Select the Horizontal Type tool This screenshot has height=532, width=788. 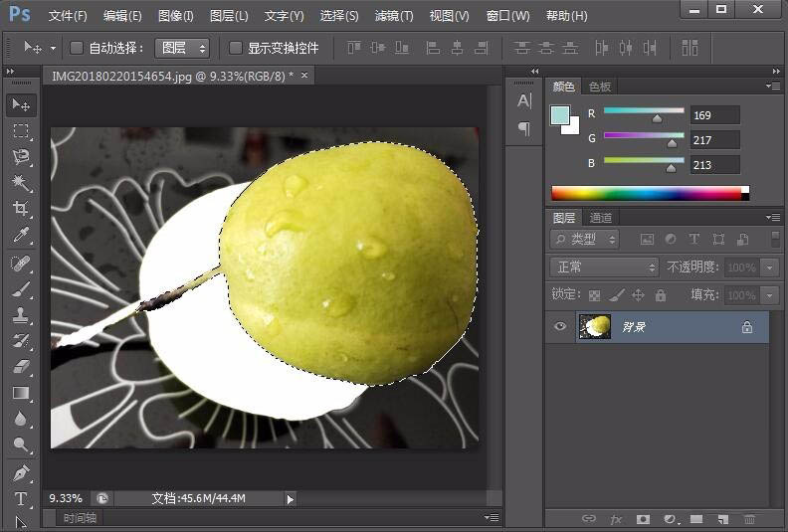[21, 498]
